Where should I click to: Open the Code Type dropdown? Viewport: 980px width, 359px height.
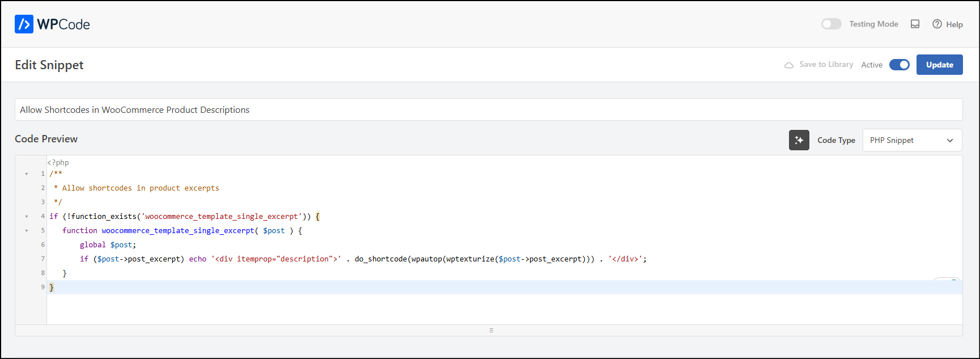pos(912,140)
